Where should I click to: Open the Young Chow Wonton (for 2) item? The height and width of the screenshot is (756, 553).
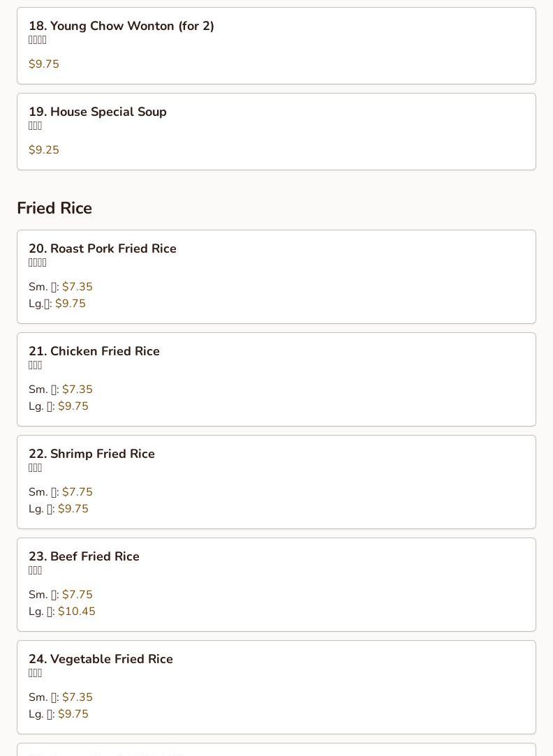121,26
